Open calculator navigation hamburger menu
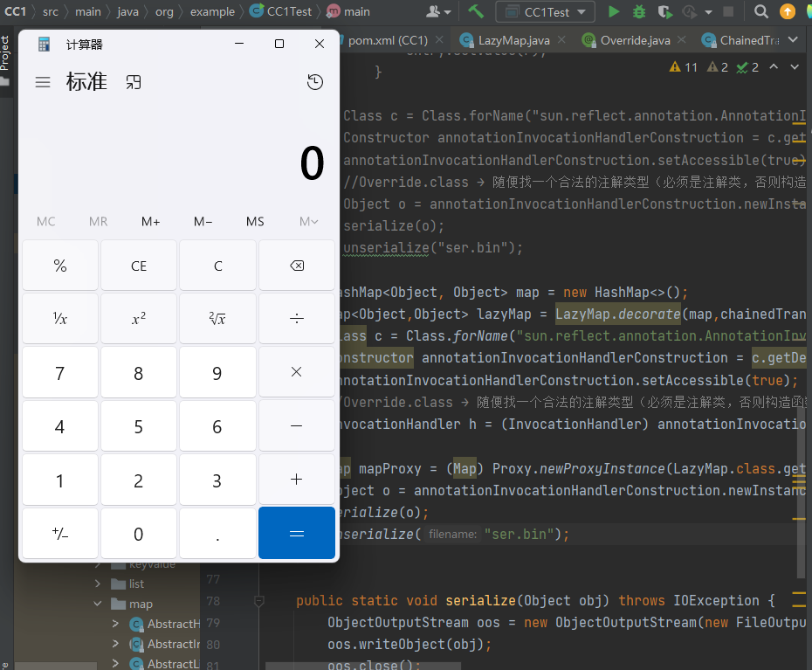 43,82
